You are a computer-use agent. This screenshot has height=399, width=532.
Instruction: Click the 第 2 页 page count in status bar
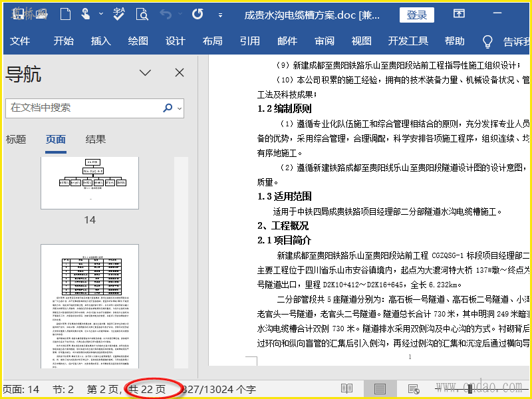pos(126,390)
